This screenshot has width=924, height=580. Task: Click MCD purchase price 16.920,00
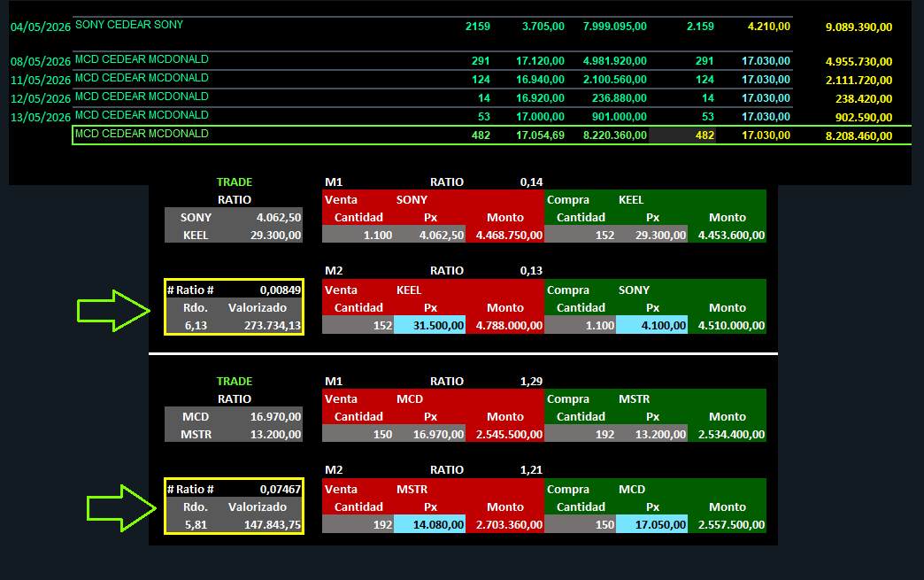(x=540, y=98)
